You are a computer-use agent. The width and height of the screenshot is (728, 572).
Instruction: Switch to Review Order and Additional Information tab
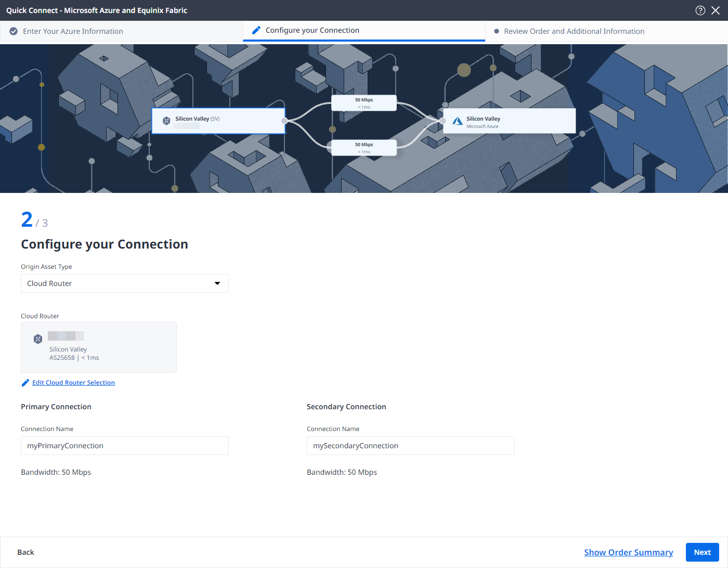pyautogui.click(x=574, y=31)
